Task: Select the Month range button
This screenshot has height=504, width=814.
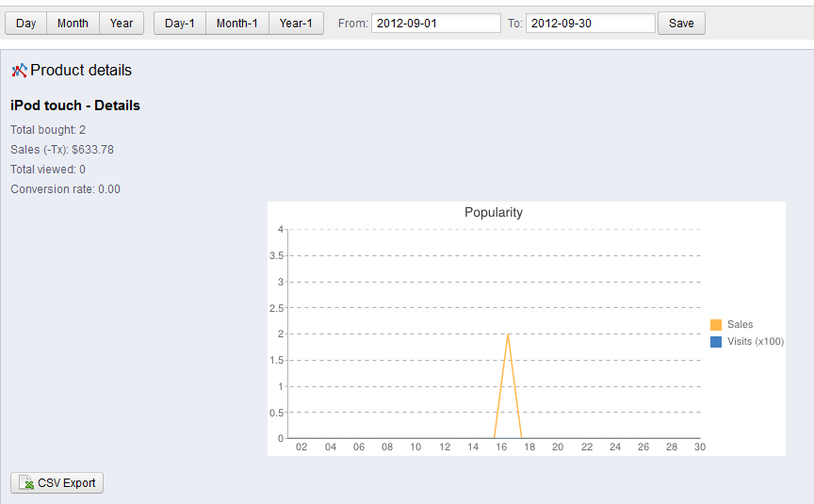Action: [73, 24]
